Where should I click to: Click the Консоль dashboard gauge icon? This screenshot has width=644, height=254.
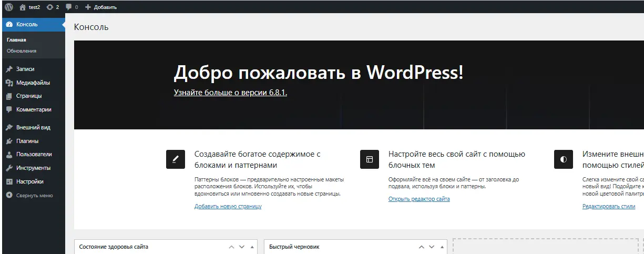(9, 24)
